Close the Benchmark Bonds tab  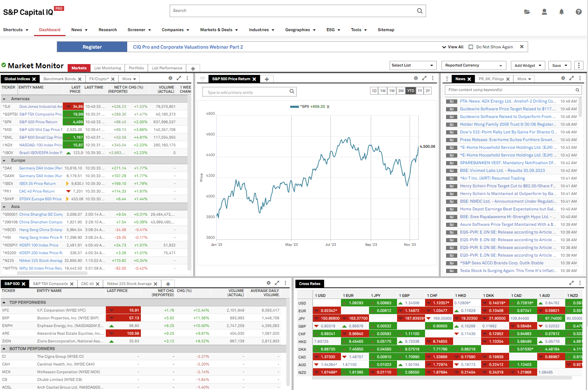click(80, 79)
